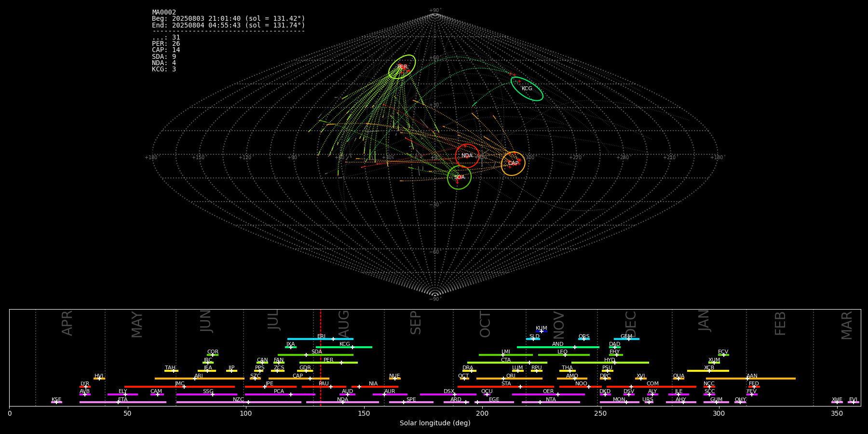The height and width of the screenshot is (434, 868).
Task: Click the green AND timeline bar
Action: 558,347
